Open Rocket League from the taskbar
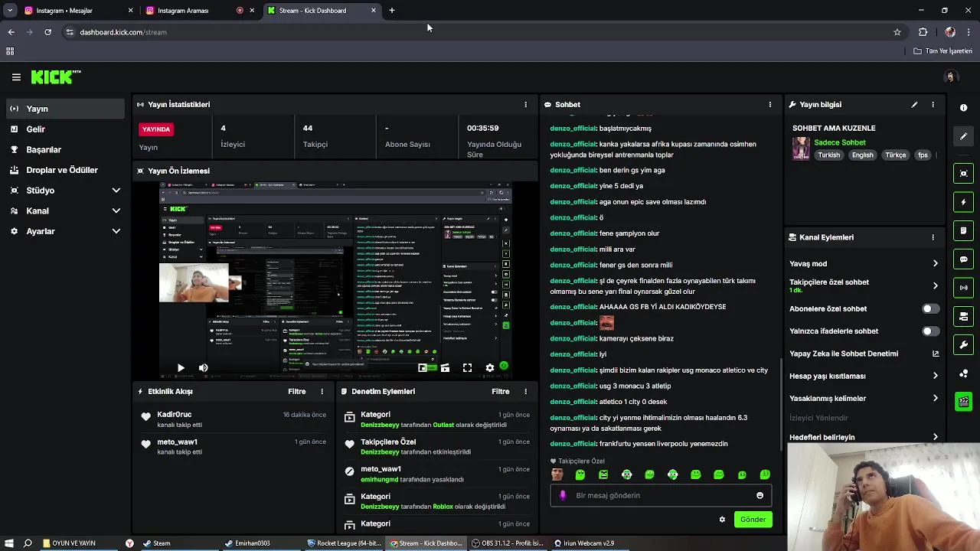This screenshot has width=980, height=551. point(344,543)
